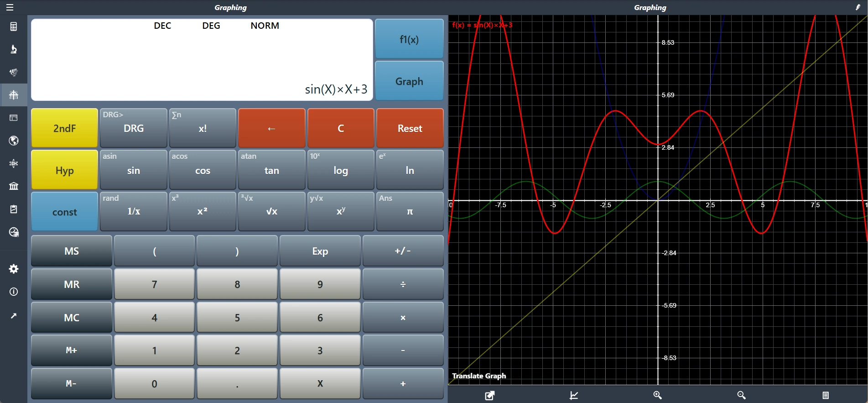The height and width of the screenshot is (403, 868).
Task: Click number key 0
Action: point(154,383)
